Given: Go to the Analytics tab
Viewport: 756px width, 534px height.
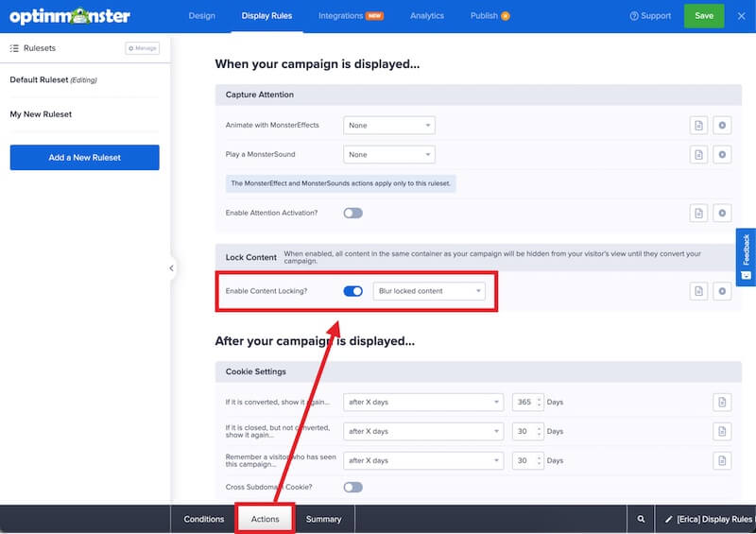Looking at the screenshot, I should point(427,16).
